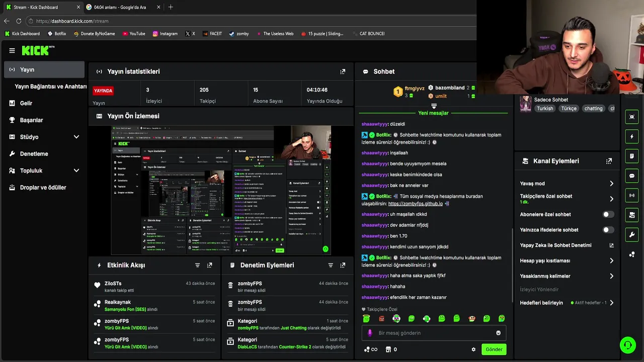This screenshot has height=362, width=644.
Task: Open the Kick Dashboard bookmark
Action: point(22,34)
